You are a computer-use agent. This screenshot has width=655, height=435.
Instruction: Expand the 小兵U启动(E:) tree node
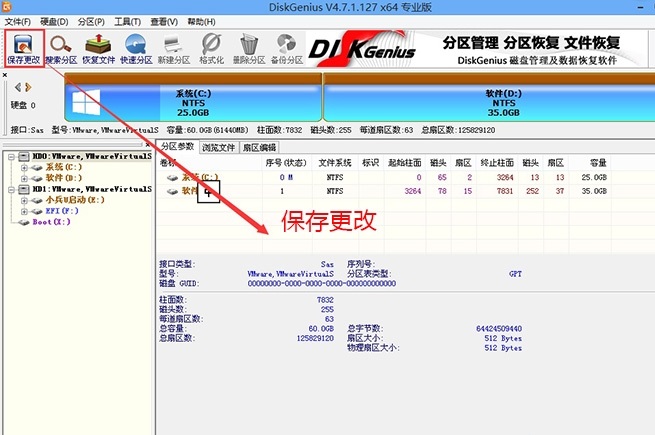[24, 201]
